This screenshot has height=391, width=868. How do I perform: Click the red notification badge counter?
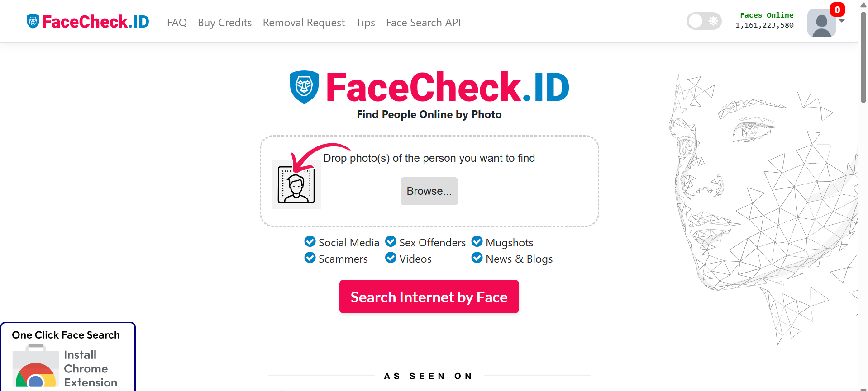click(x=837, y=9)
